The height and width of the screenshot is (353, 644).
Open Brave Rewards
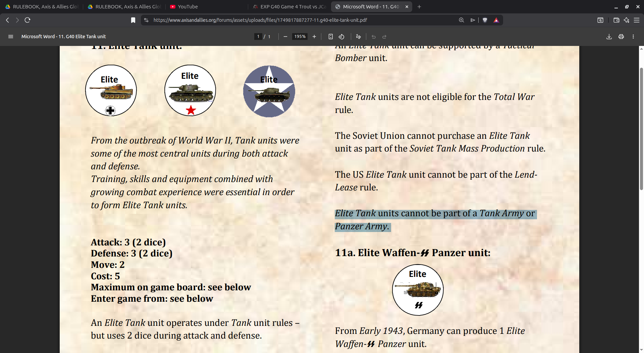point(497,20)
